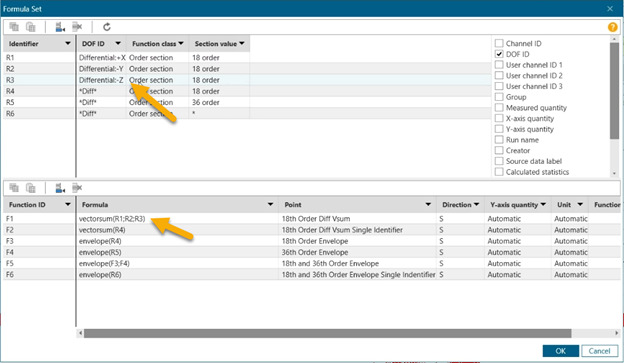The height and width of the screenshot is (363, 624).
Task: Open the Unit column dropdown arrow
Action: (x=580, y=205)
